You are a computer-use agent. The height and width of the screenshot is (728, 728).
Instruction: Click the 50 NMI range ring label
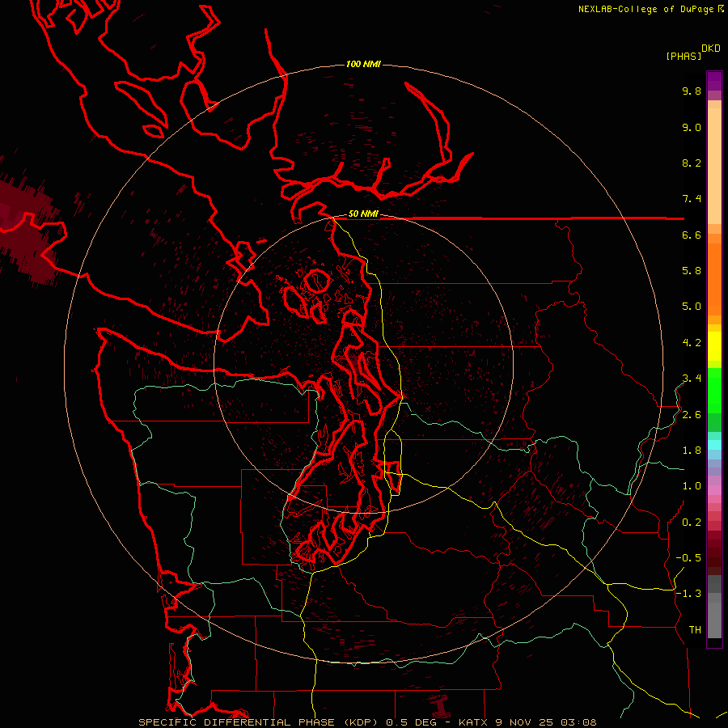point(363,214)
